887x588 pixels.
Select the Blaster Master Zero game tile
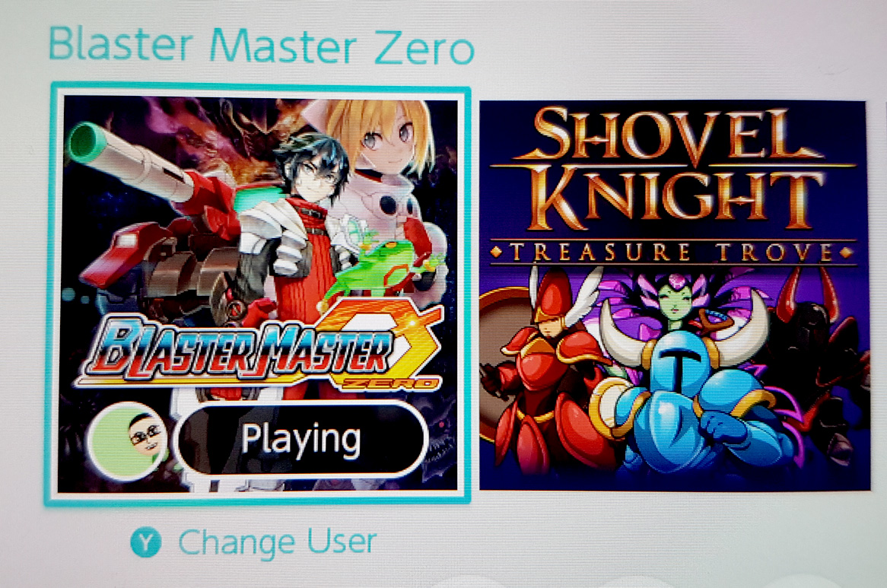pos(259,293)
